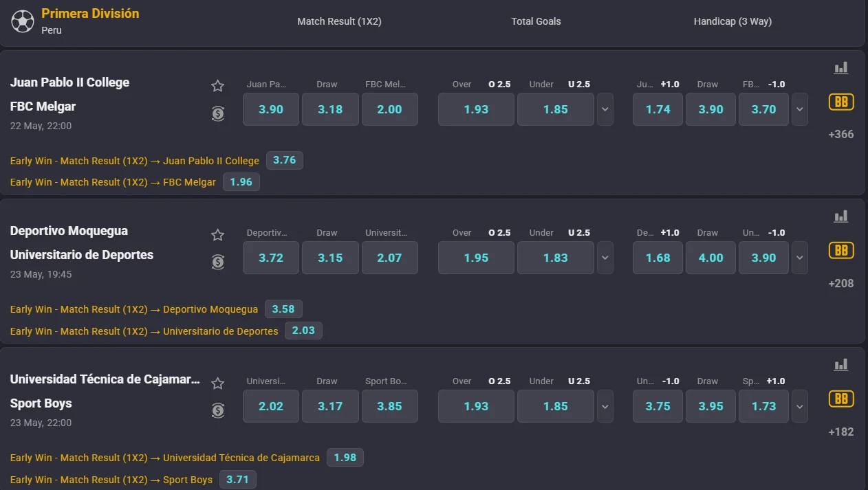Expand Handicap options for Deportivo Moquegua match
Viewport: 868px width, 490px height.
coord(799,258)
